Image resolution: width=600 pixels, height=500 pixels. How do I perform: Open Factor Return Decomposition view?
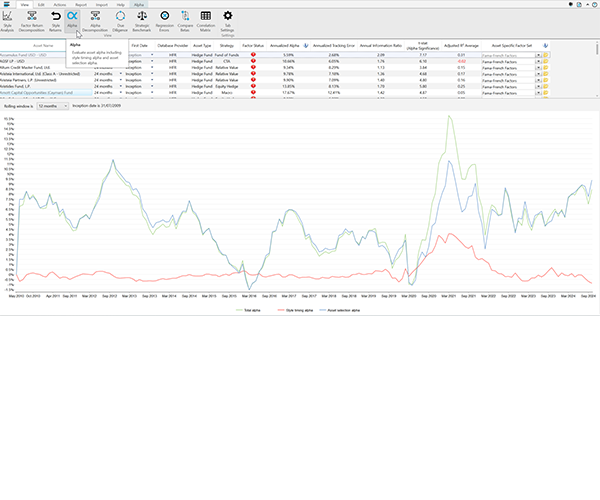pyautogui.click(x=32, y=21)
